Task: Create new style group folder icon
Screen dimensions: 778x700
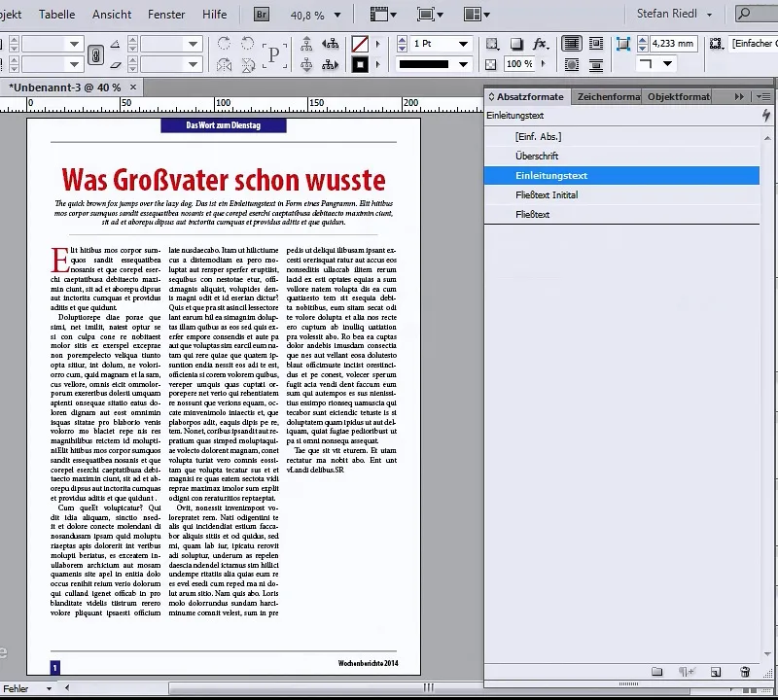Action: (657, 672)
